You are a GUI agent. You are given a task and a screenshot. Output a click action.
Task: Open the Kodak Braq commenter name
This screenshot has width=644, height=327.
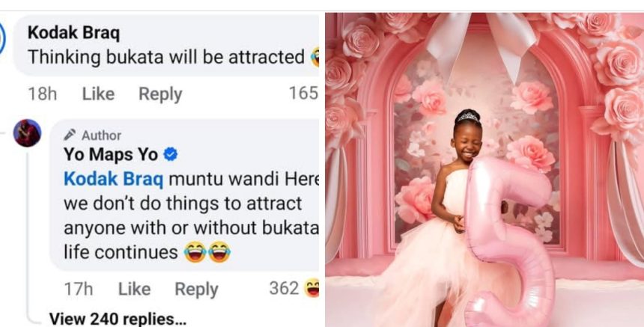[73, 33]
